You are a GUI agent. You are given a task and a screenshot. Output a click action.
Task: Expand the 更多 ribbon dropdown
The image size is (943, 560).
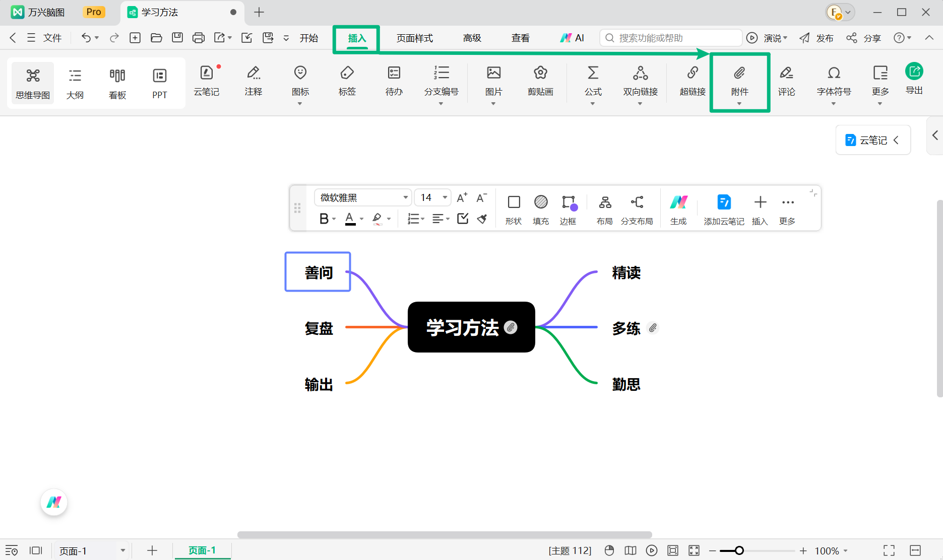click(881, 84)
